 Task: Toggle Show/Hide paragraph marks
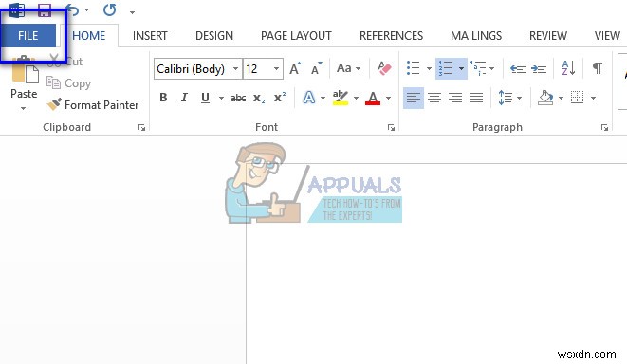597,68
